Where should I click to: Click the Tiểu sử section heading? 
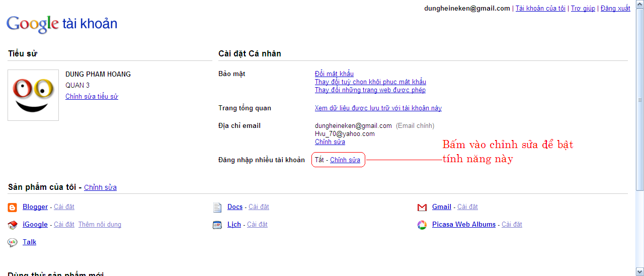[x=23, y=53]
